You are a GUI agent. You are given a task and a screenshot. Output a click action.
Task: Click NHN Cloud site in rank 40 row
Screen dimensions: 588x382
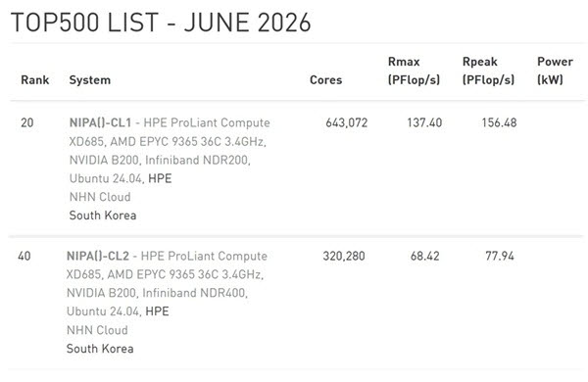pyautogui.click(x=97, y=330)
